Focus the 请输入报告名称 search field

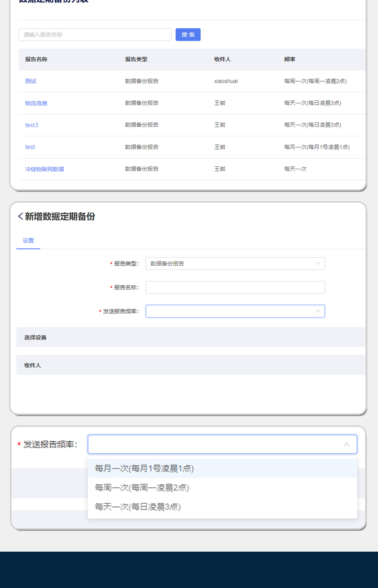[x=95, y=34]
